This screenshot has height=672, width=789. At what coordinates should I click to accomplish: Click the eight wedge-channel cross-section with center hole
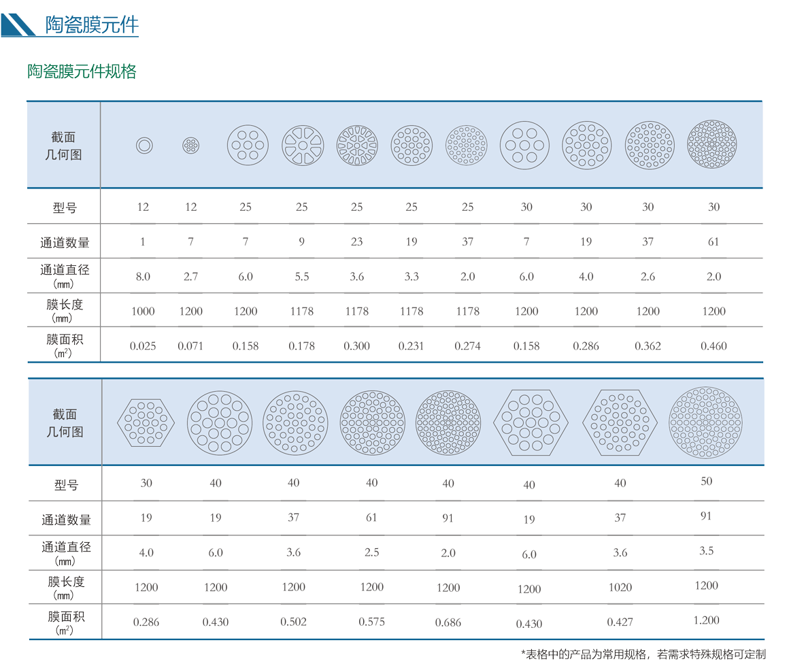coord(303,146)
